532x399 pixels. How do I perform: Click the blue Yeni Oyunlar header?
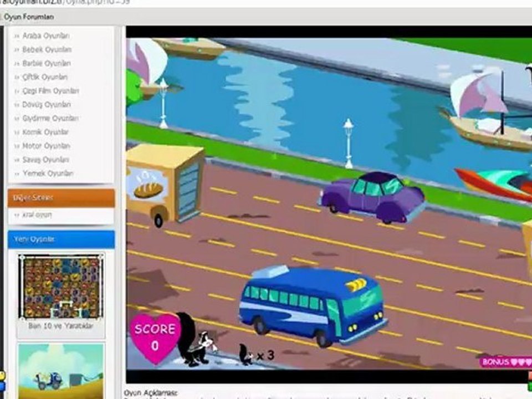(61, 239)
